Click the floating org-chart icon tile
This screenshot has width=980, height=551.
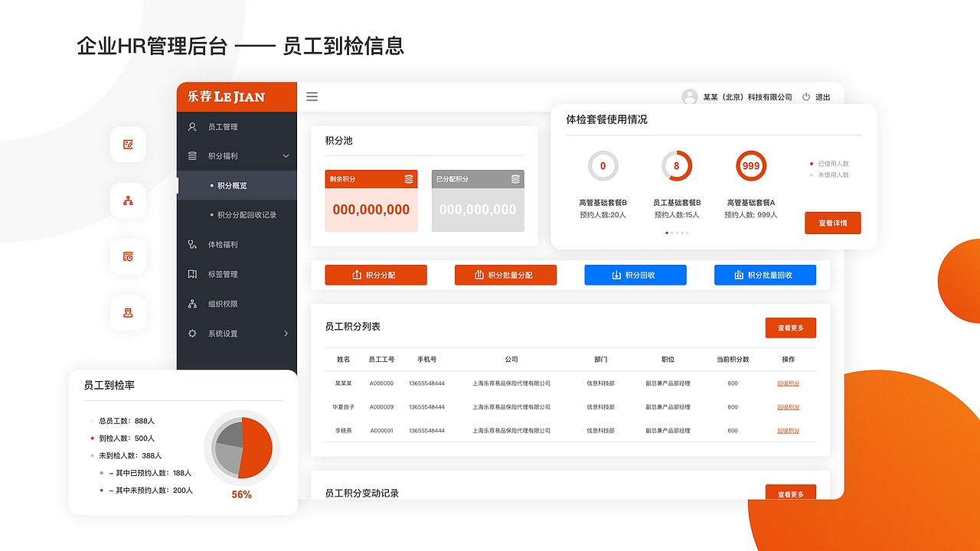(128, 201)
